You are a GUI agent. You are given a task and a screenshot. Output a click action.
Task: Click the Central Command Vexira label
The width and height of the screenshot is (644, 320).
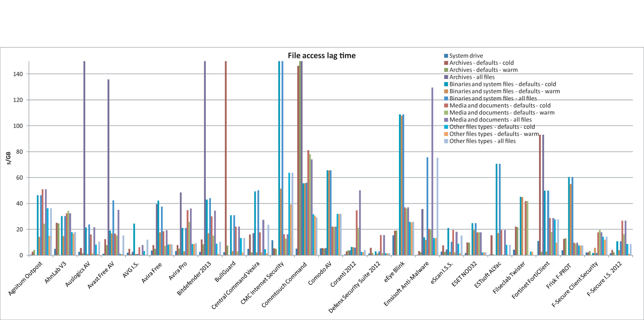click(x=235, y=286)
